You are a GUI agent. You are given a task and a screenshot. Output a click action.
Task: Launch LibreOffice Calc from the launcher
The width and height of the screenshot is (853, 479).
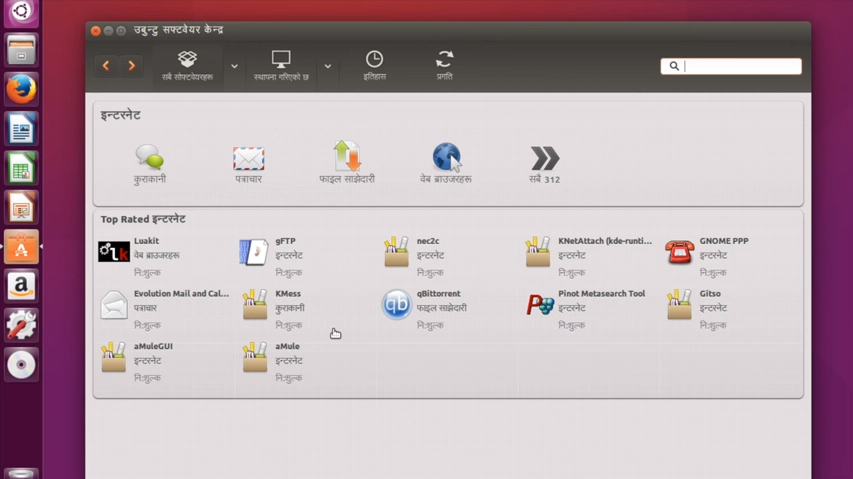click(21, 168)
